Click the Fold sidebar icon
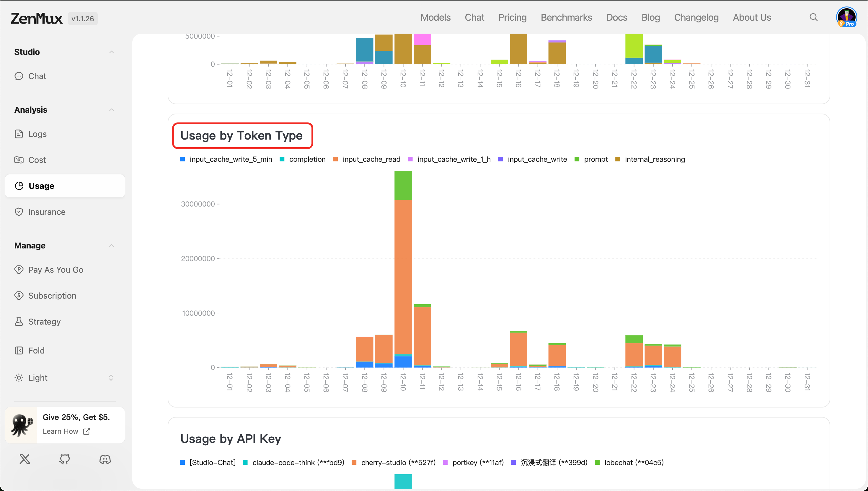This screenshot has width=868, height=491. coord(19,350)
